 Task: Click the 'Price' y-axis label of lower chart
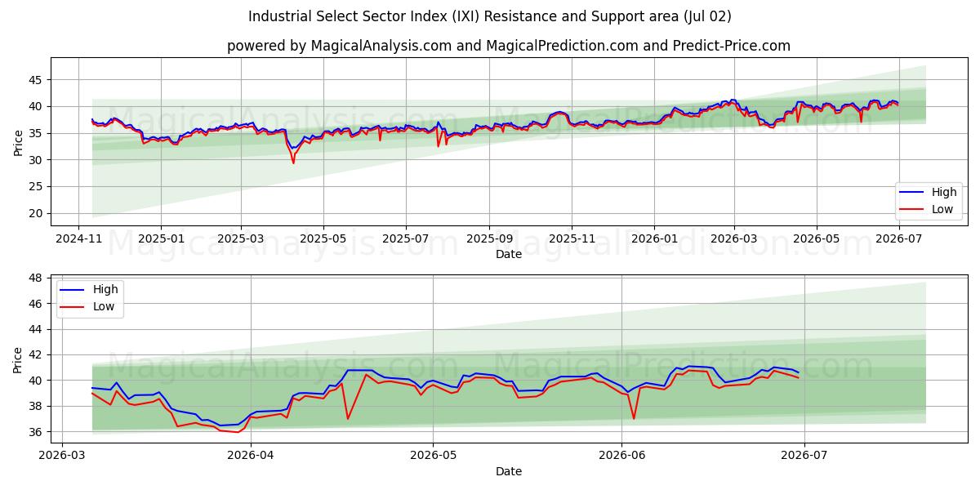[18, 360]
